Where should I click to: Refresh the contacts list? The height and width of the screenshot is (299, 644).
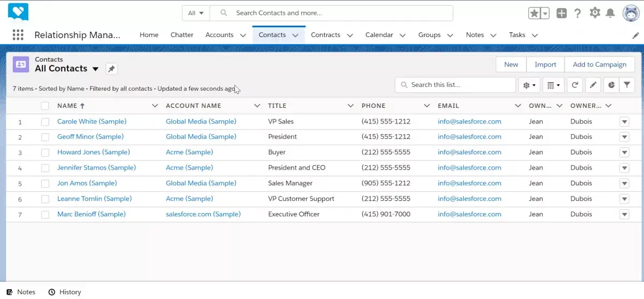tap(575, 85)
